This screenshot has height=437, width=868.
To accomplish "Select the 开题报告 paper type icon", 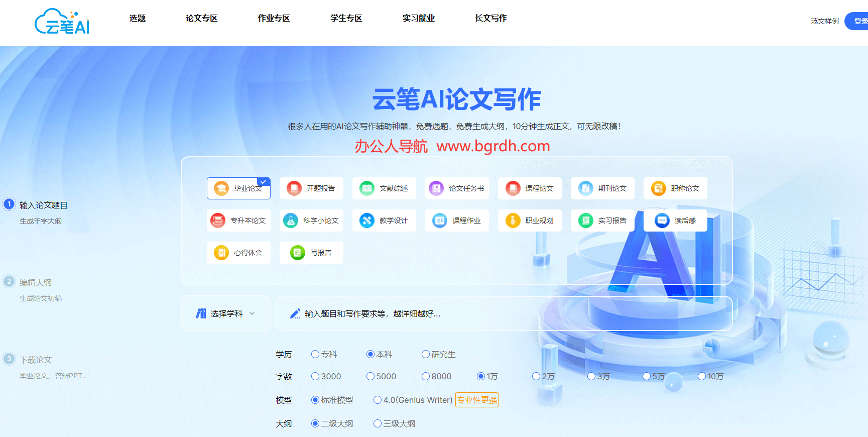I will 294,188.
